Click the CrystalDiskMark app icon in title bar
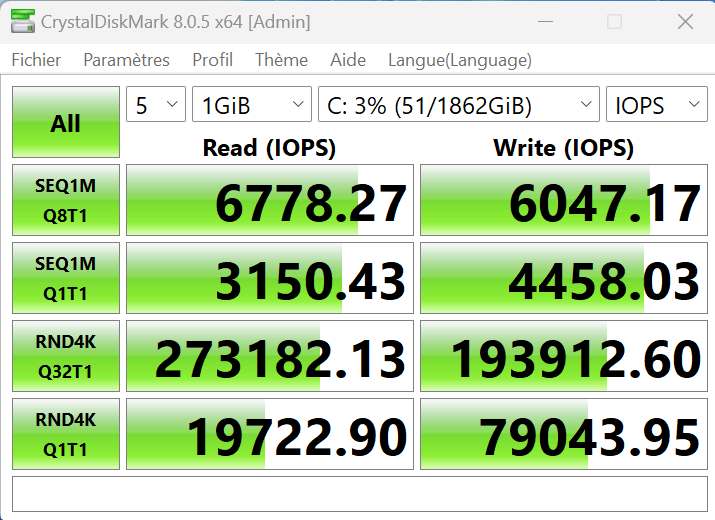Screen dimensions: 715x520 pos(22,21)
